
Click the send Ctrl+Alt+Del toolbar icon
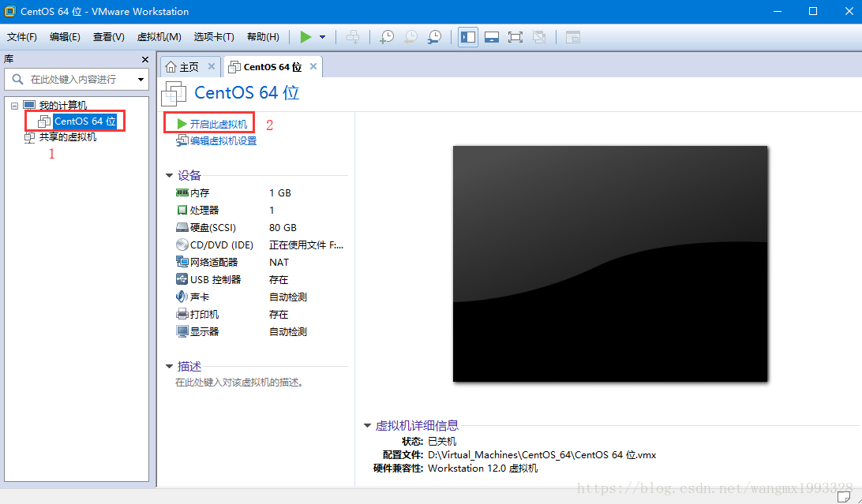click(x=353, y=37)
